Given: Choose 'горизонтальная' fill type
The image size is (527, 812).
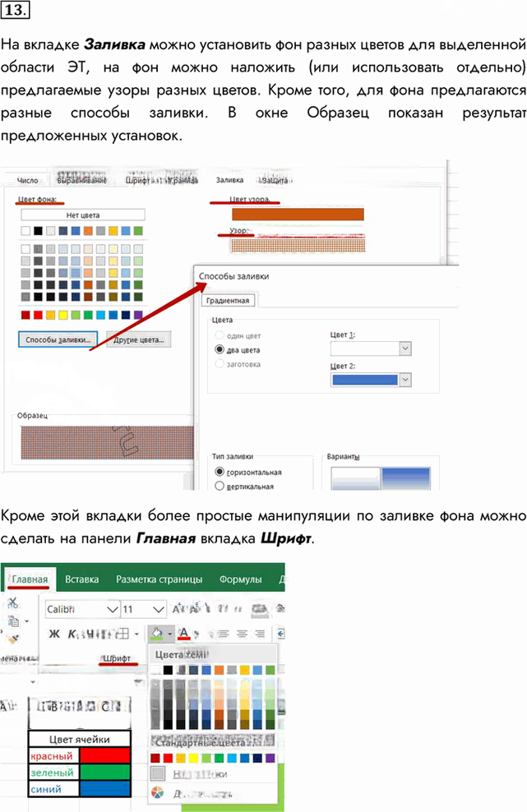Looking at the screenshot, I should point(220,472).
